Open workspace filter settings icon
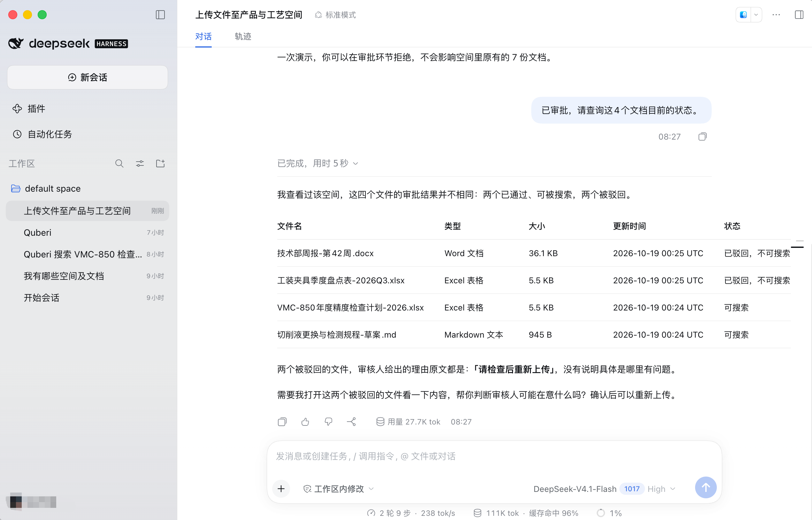This screenshot has height=520, width=812. [140, 164]
